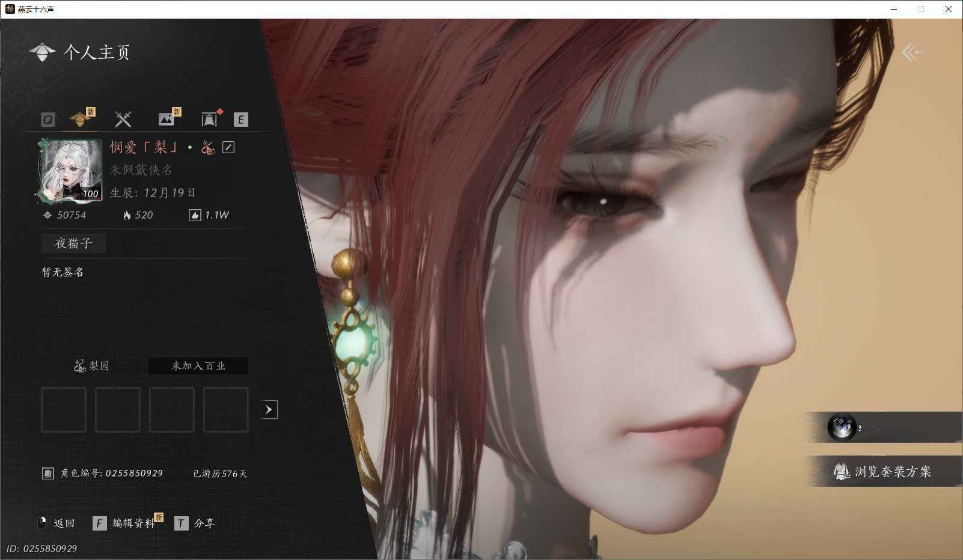Edit character name with the pencil icon
The width and height of the screenshot is (963, 560).
pyautogui.click(x=228, y=147)
